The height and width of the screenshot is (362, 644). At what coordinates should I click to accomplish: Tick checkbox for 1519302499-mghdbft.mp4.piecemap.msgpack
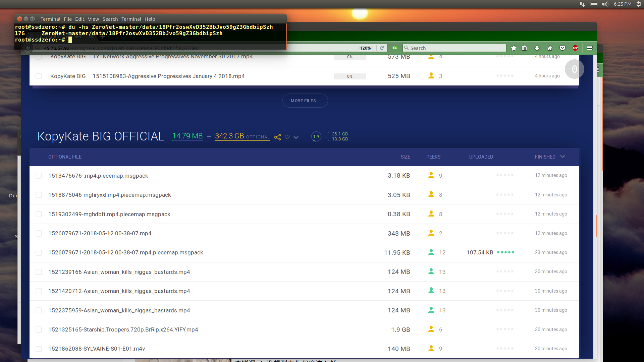(39, 214)
